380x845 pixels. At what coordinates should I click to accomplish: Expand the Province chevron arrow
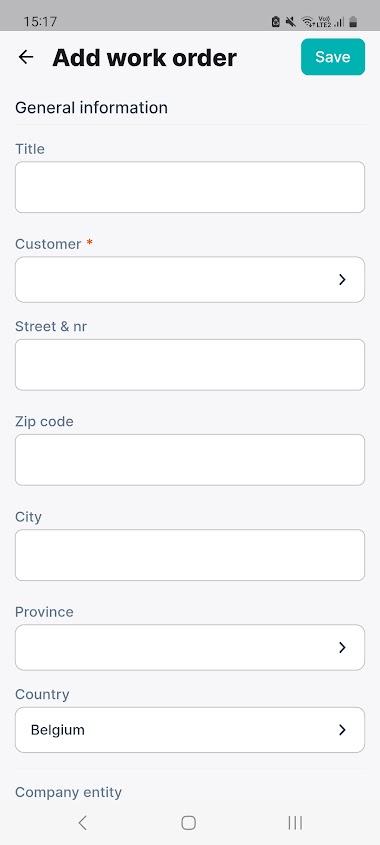coord(342,647)
